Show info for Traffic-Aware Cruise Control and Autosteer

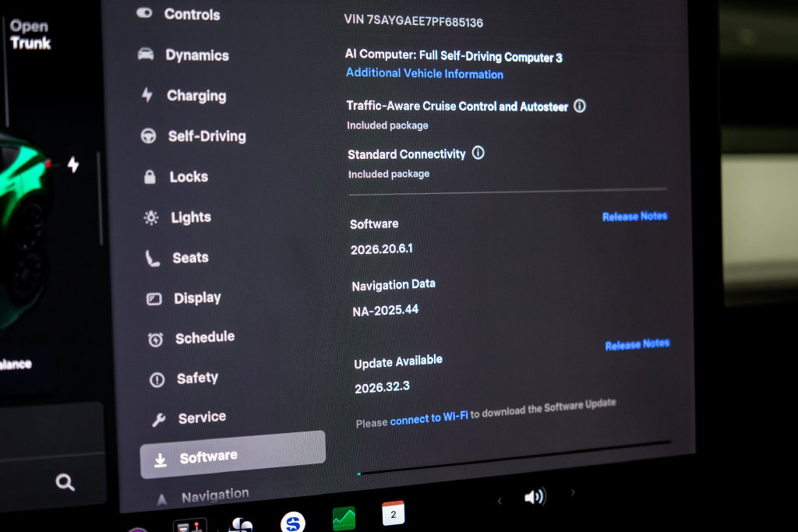point(580,106)
